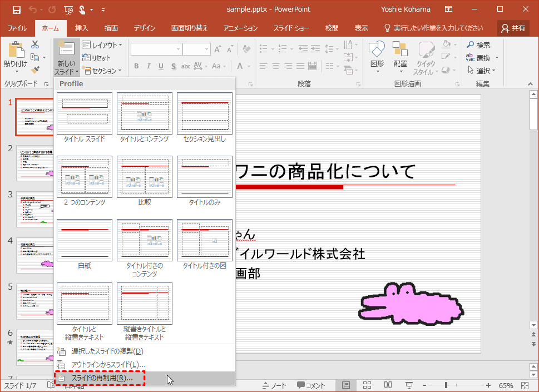Image resolution: width=539 pixels, height=392 pixels.
Task: Open the デザイン ribbon tab
Action: (144, 28)
